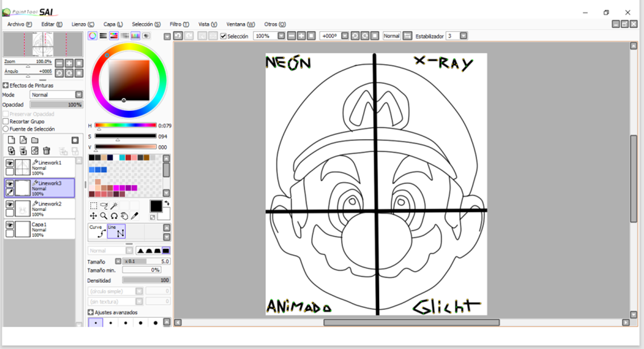The image size is (644, 349).
Task: Open the Lienzo menu
Action: [83, 24]
